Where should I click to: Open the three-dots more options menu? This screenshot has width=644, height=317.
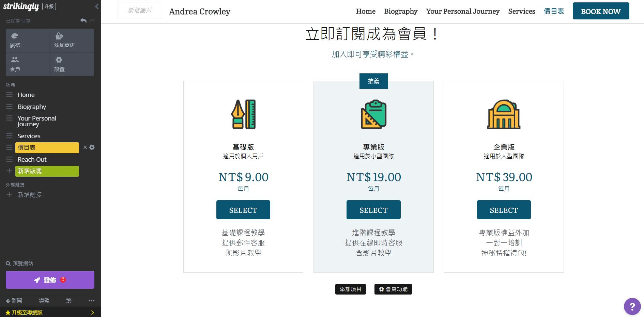(x=91, y=301)
